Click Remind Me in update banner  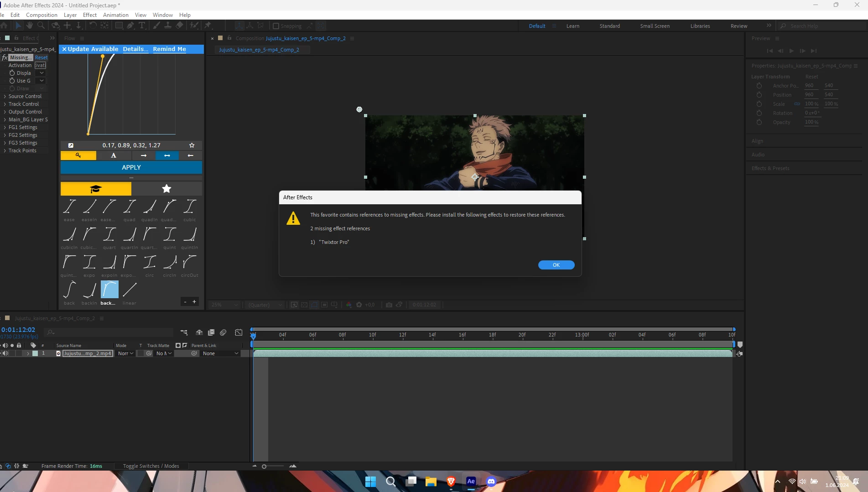169,49
